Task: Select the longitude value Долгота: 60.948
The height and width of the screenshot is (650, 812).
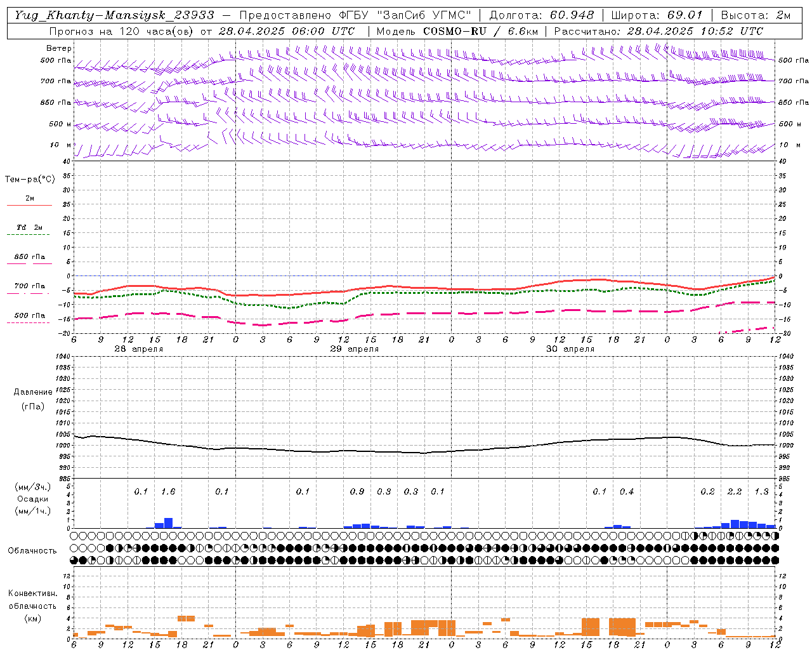Action: coord(542,15)
